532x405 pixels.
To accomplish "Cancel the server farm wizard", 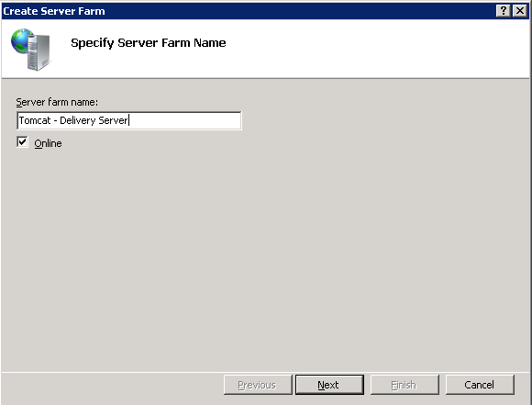I will [480, 385].
